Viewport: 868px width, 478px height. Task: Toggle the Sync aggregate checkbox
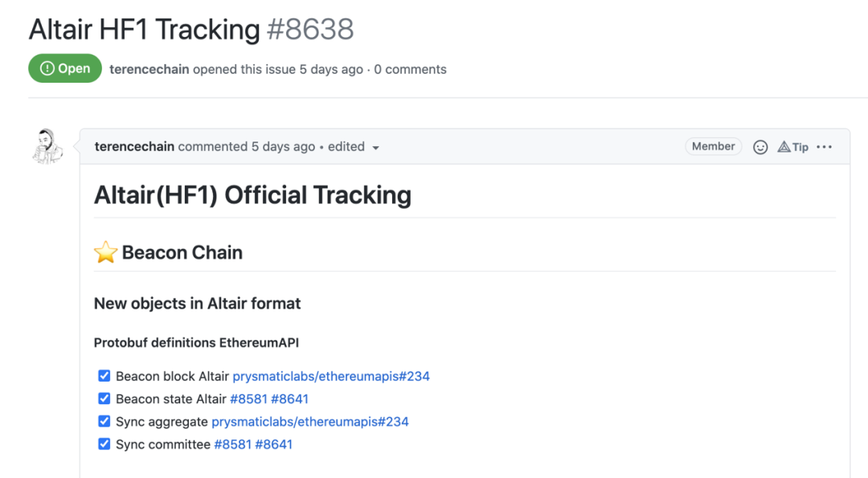[104, 422]
